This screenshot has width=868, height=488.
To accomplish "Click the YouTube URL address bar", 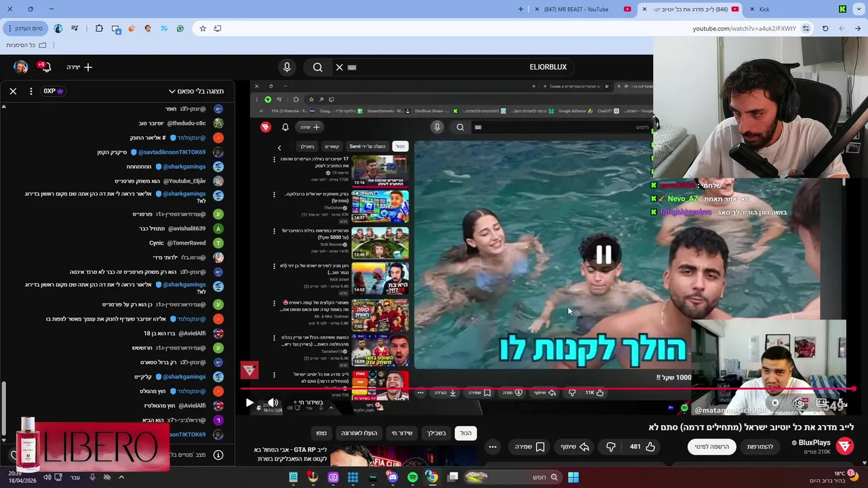I will click(x=744, y=28).
